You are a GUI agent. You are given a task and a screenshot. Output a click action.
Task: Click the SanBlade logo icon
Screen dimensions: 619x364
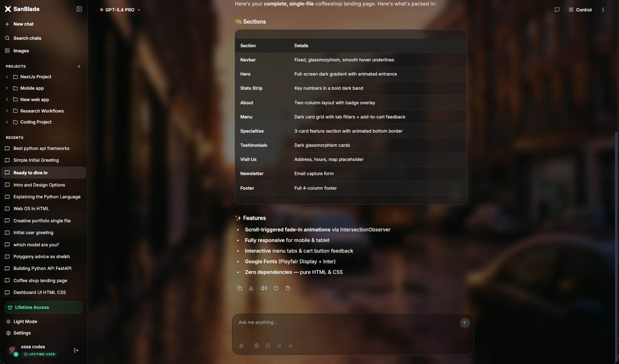click(x=8, y=9)
